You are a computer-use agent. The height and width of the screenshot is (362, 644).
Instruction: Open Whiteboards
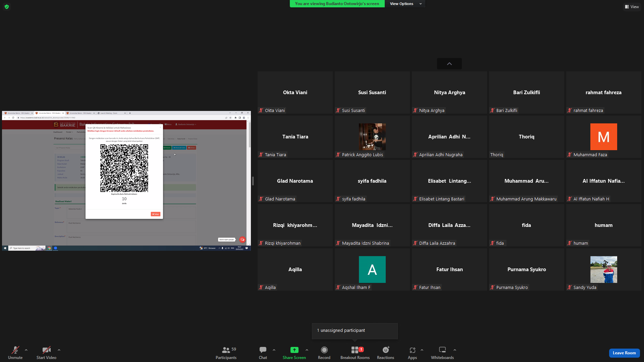click(442, 353)
